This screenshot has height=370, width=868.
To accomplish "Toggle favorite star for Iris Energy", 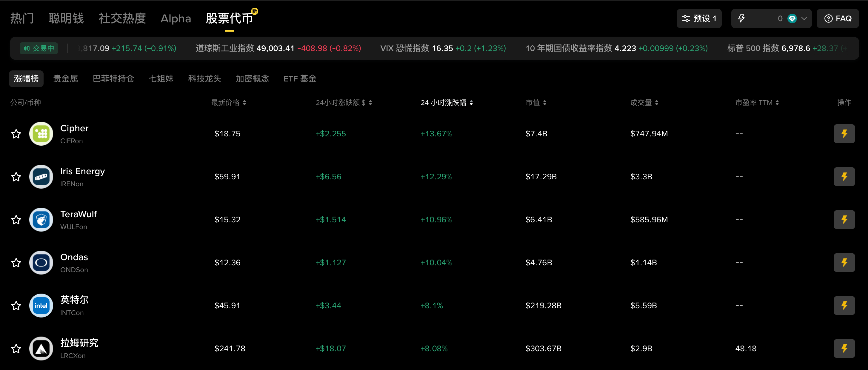I will (x=16, y=177).
